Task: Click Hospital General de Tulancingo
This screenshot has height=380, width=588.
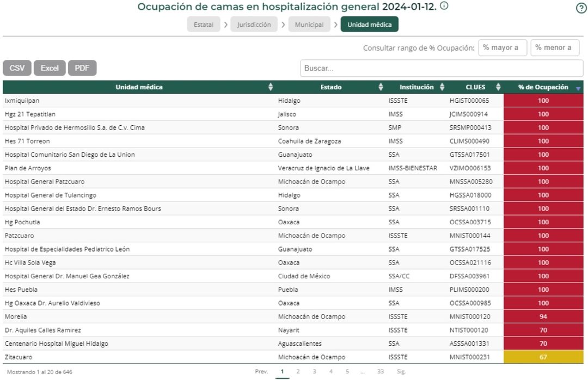Action: click(x=50, y=195)
